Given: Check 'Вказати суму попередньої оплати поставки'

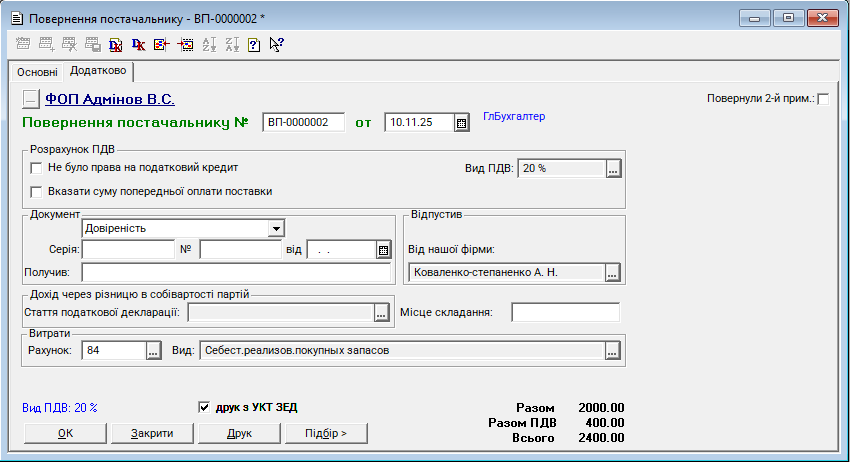Looking at the screenshot, I should coord(37,191).
